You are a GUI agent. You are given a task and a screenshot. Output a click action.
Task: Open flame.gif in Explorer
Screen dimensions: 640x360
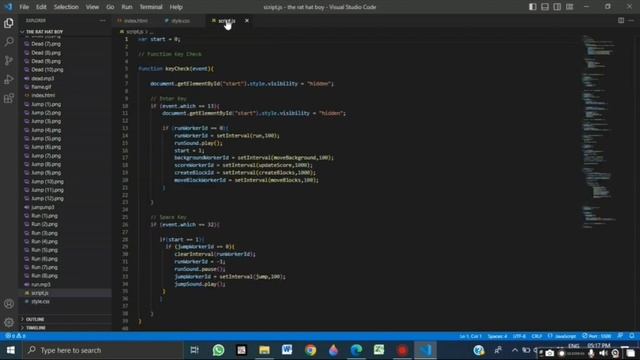[x=41, y=87]
